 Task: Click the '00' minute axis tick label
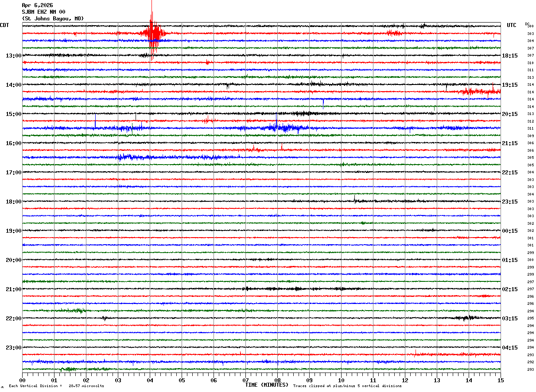pyautogui.click(x=22, y=380)
